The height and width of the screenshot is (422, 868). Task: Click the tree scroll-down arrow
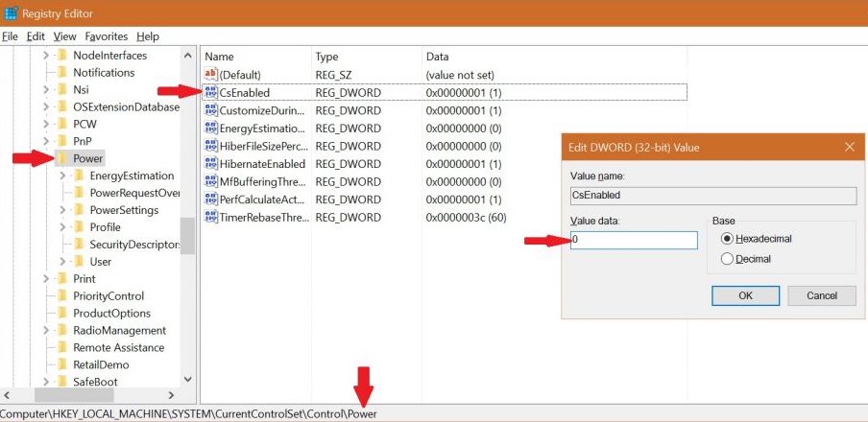(187, 380)
